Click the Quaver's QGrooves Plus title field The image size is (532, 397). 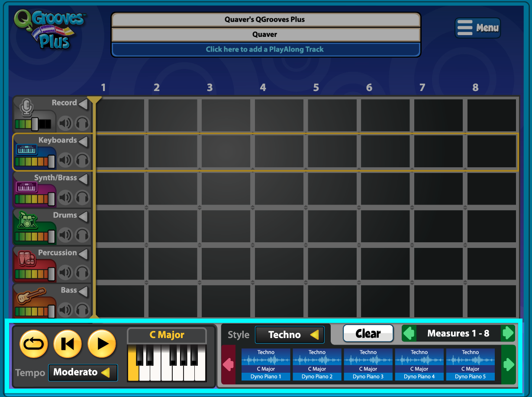point(266,20)
